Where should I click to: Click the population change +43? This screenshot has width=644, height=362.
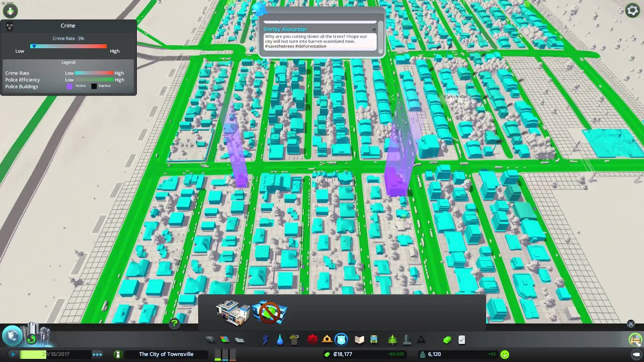[x=492, y=354]
